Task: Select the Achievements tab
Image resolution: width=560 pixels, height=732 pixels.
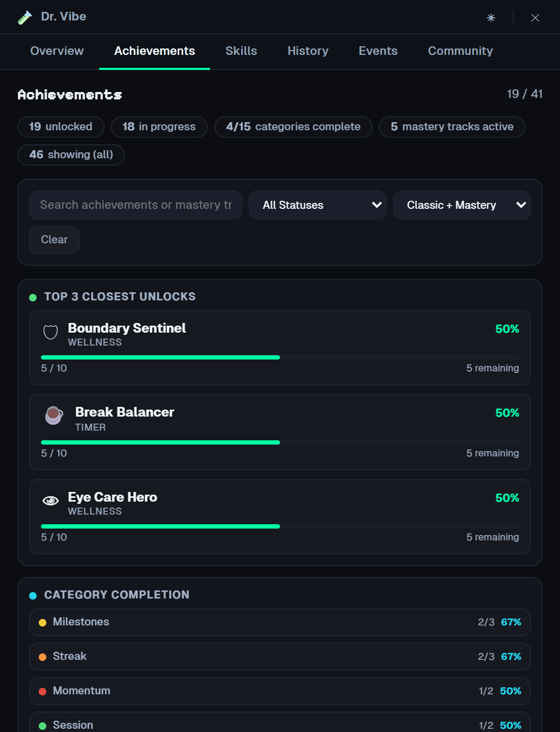Action: tap(155, 51)
